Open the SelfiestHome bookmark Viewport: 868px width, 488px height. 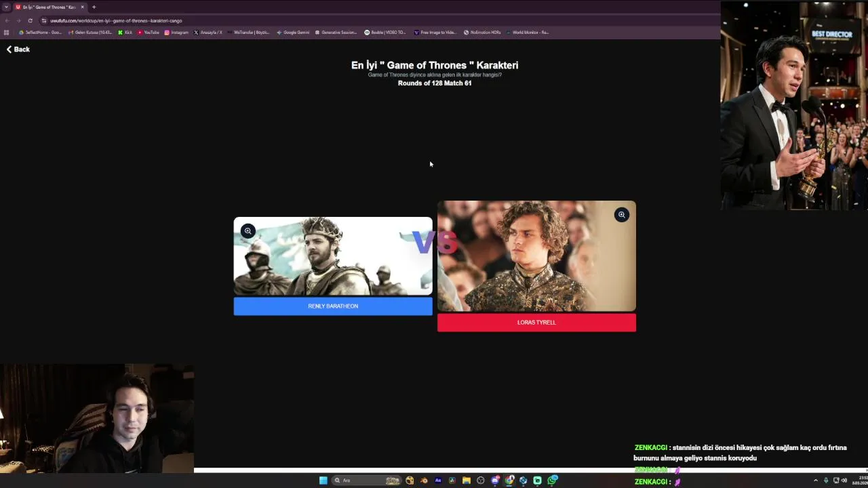(x=40, y=33)
